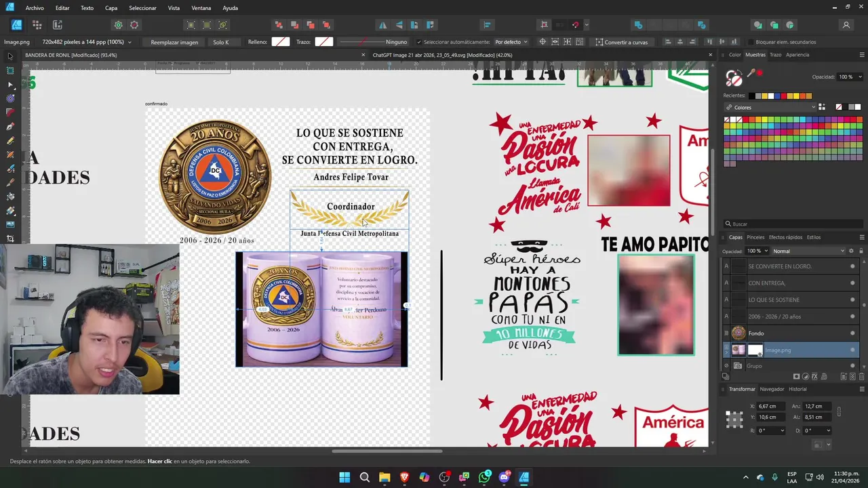Open Por defecto auto-select dropdown
868x488 pixels.
pyautogui.click(x=511, y=42)
